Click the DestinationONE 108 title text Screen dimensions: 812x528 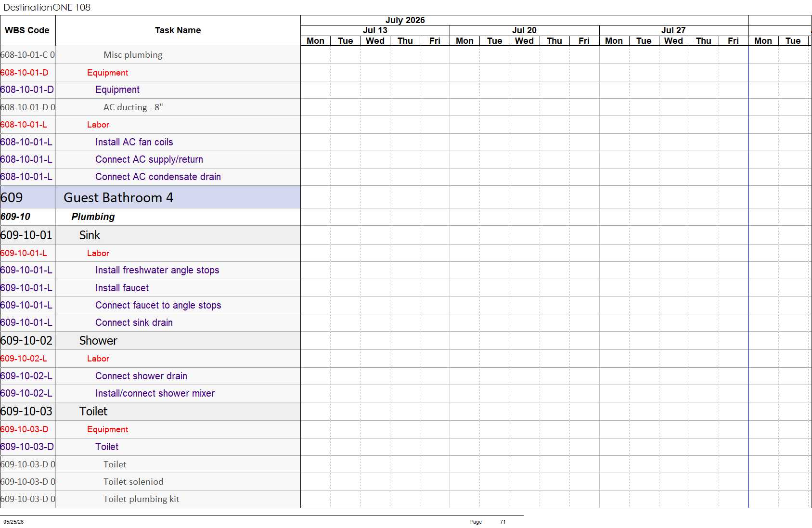click(x=47, y=7)
